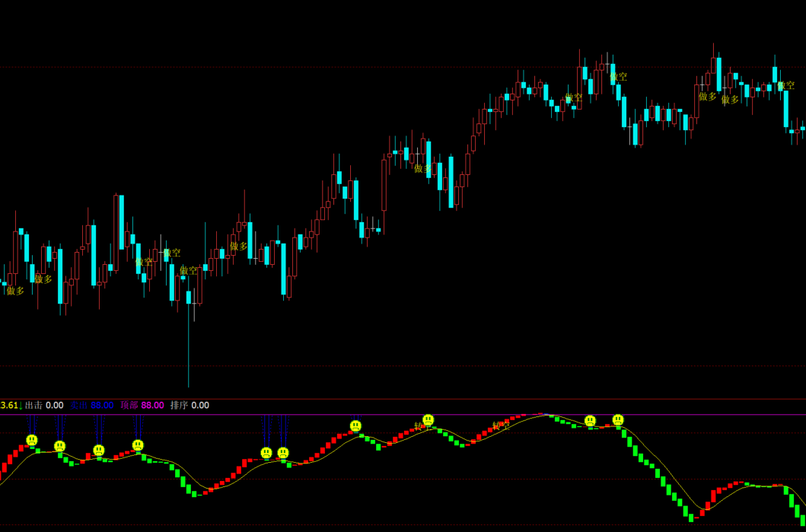Image resolution: width=806 pixels, height=532 pixels.
Task: Click the rightmost 转空 label in indicator panel
Action: [501, 425]
